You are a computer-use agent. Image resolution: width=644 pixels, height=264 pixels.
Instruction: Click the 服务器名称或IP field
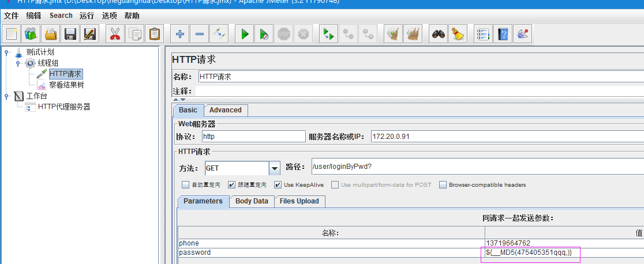click(507, 136)
